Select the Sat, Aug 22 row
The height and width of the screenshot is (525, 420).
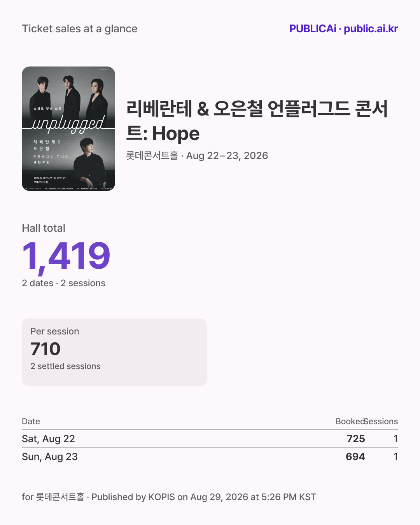coord(210,439)
